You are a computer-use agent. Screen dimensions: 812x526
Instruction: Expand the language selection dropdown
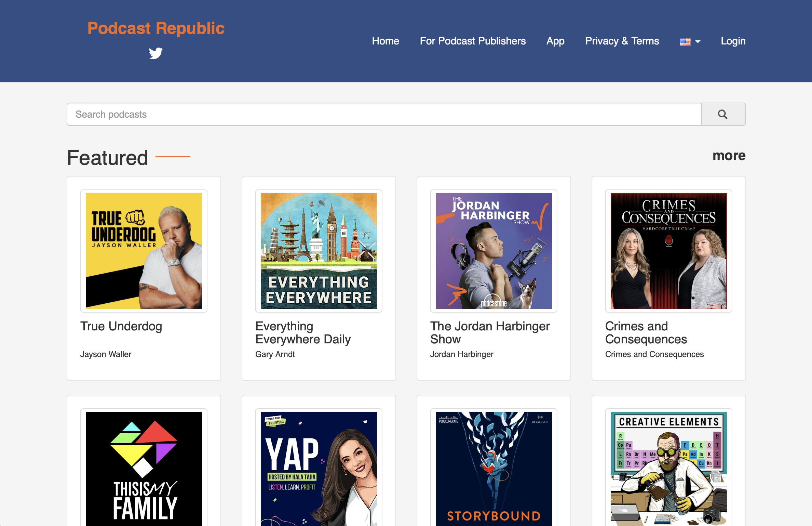coord(697,41)
